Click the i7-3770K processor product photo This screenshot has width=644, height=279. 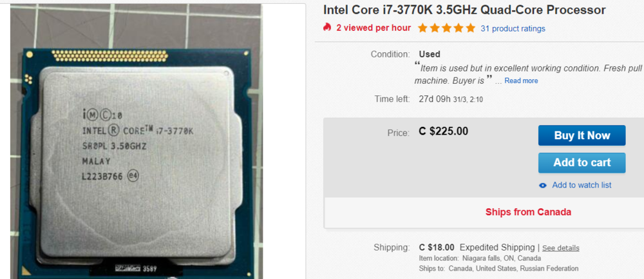[x=136, y=141]
